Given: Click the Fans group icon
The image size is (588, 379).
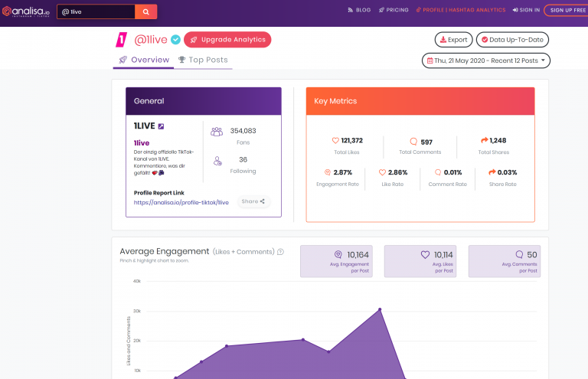Looking at the screenshot, I should tap(217, 132).
